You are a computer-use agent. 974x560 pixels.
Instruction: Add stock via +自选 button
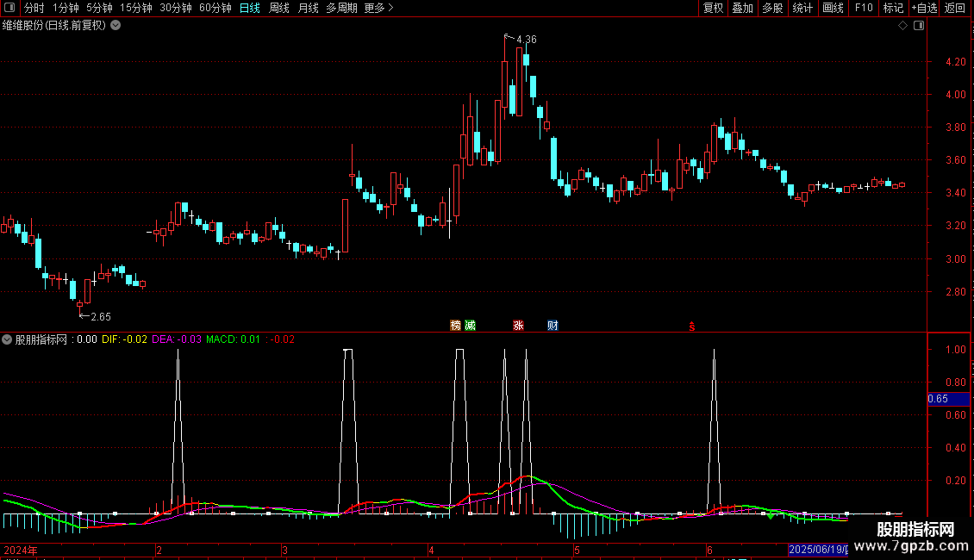pos(924,8)
